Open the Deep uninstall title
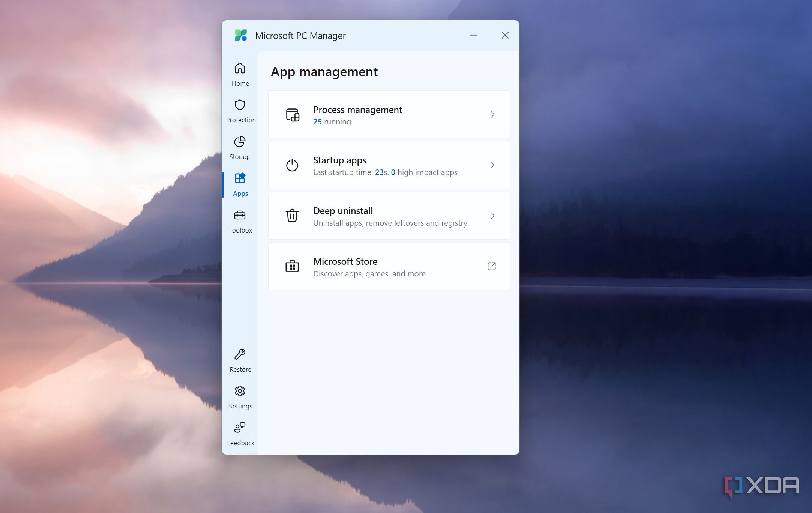Viewport: 812px width, 513px height. click(x=343, y=211)
